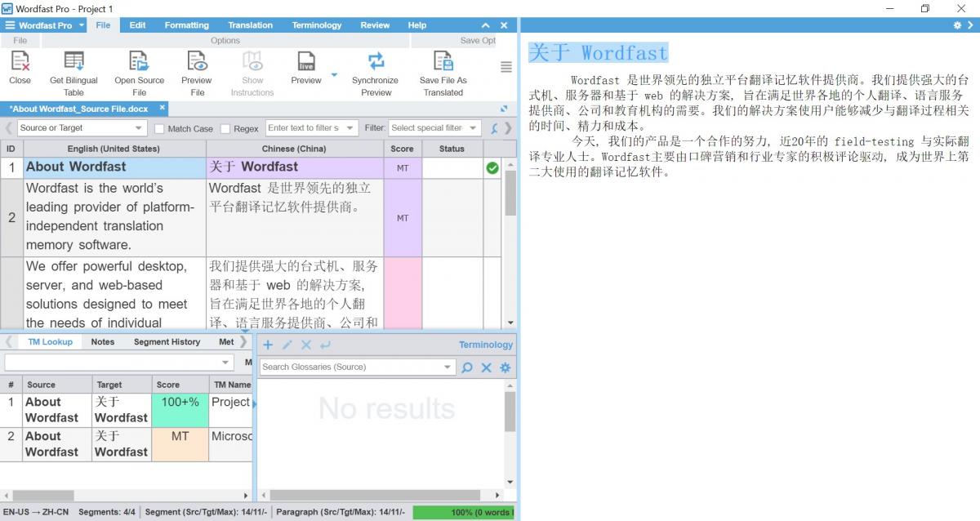The height and width of the screenshot is (521, 980).
Task: Click the green 100+% score cell
Action: (x=180, y=410)
